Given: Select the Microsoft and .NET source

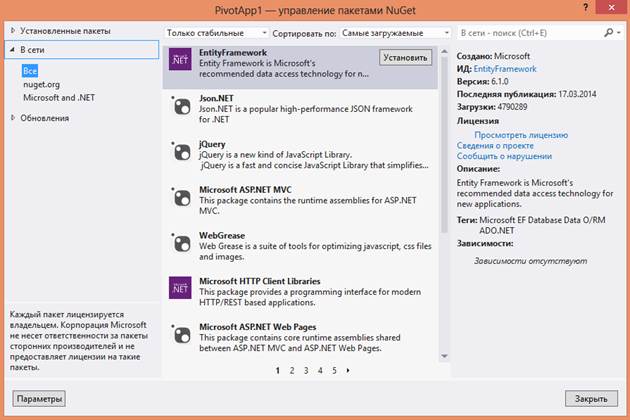Looking at the screenshot, I should (x=59, y=98).
